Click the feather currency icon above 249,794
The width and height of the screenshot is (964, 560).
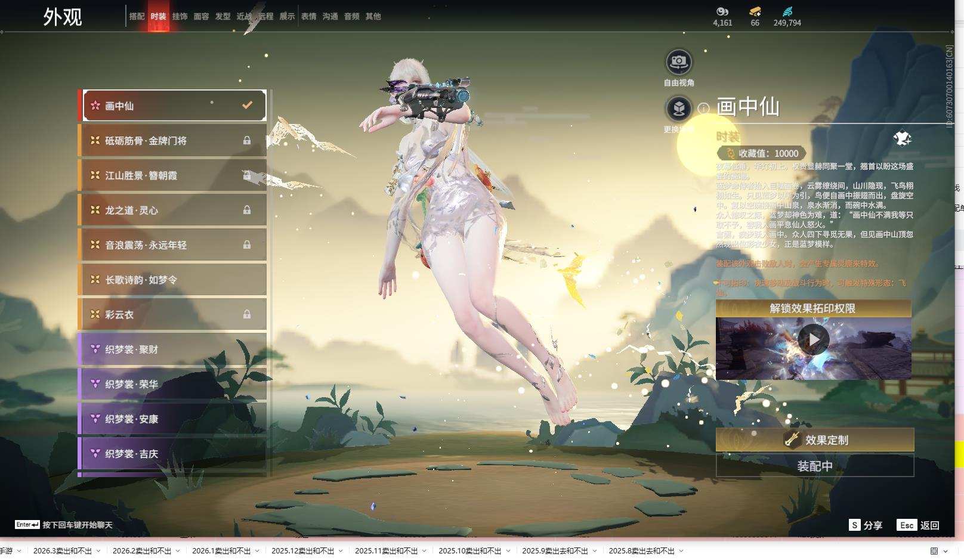tap(787, 11)
